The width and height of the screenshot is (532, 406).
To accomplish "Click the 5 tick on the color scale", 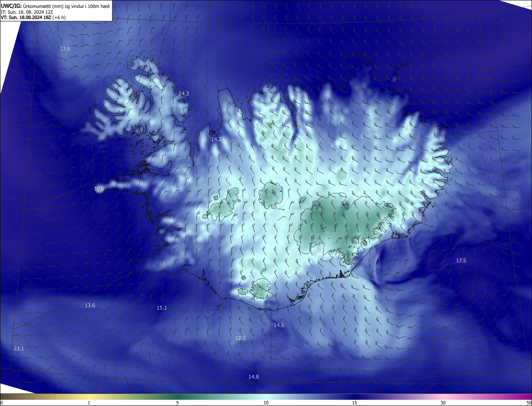I will (x=177, y=403).
